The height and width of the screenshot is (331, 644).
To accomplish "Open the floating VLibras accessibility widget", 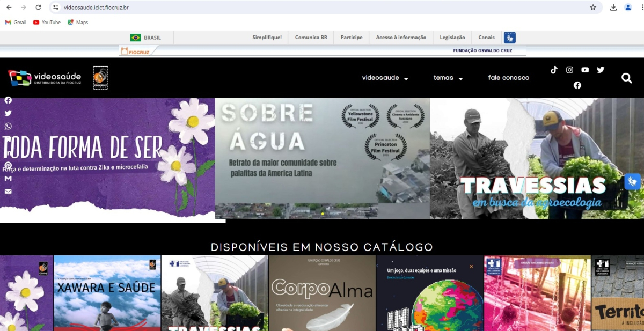I will click(633, 182).
